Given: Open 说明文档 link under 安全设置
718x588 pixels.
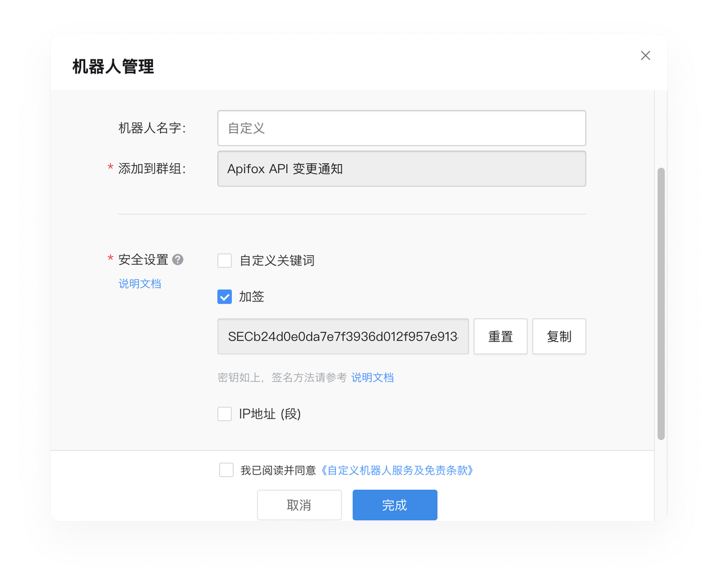Looking at the screenshot, I should [x=140, y=284].
